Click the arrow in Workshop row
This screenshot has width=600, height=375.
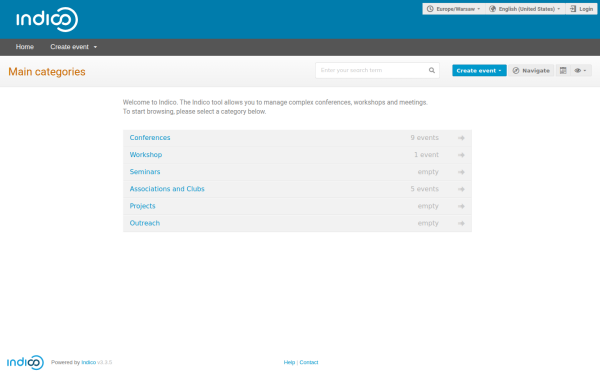click(461, 155)
